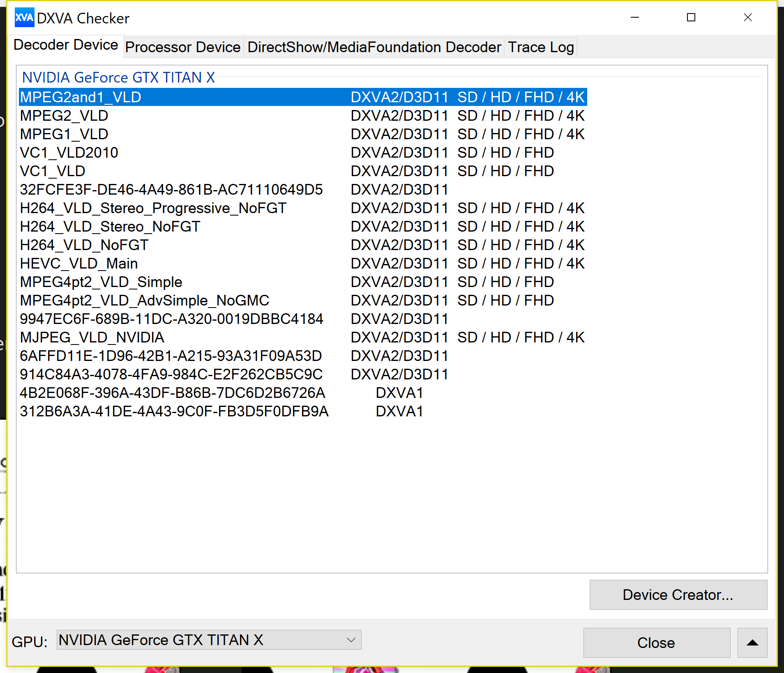
Task: Switch to the Decoder Device tab
Action: (66, 45)
